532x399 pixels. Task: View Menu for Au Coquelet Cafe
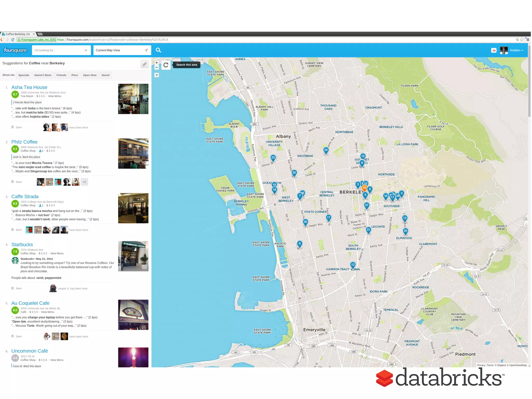48,312
